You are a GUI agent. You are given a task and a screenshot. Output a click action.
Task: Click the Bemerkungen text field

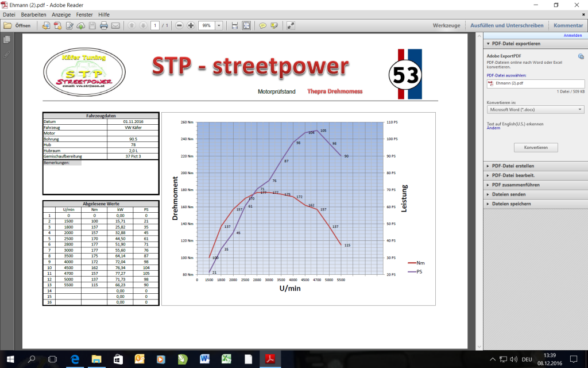pyautogui.click(x=101, y=177)
